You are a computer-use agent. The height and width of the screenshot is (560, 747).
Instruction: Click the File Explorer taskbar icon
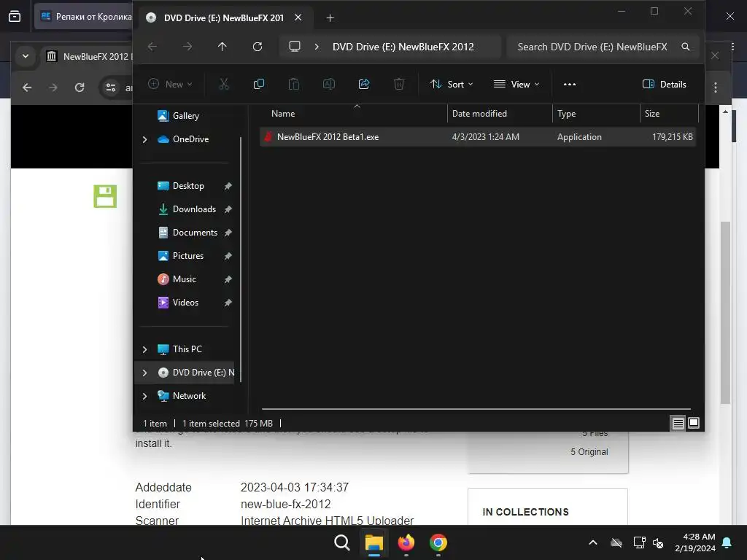(374, 542)
